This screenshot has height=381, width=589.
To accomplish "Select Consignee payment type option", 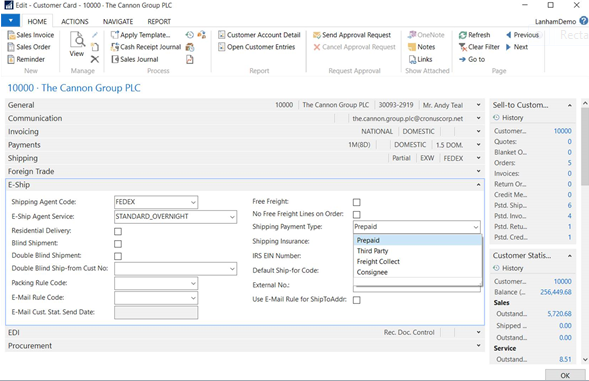I will 417,272.
